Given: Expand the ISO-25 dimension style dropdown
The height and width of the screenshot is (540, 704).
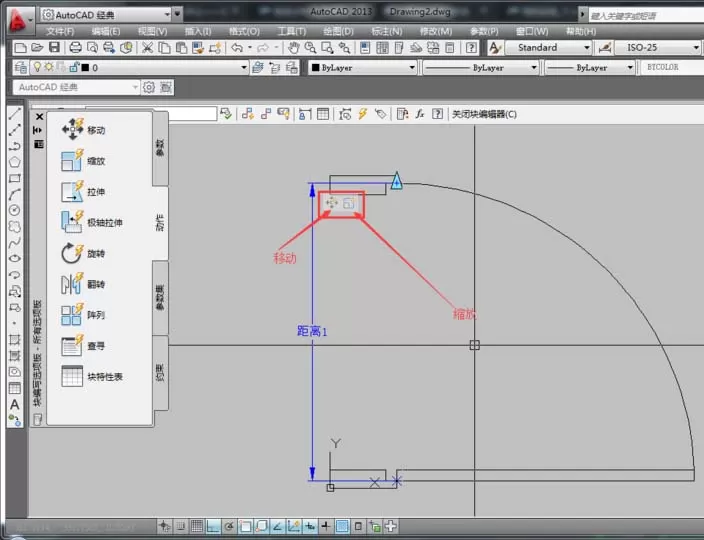Looking at the screenshot, I should [x=657, y=48].
